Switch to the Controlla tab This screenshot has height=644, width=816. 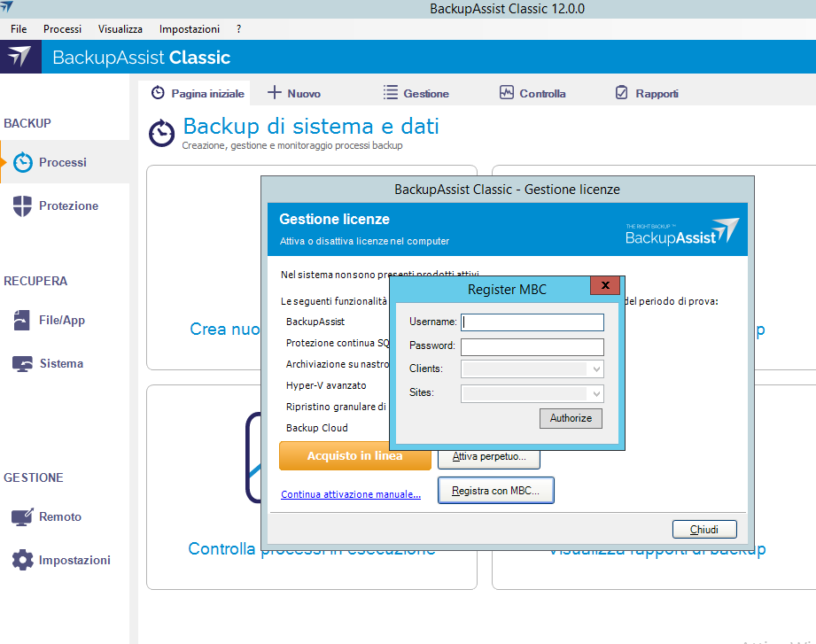532,93
